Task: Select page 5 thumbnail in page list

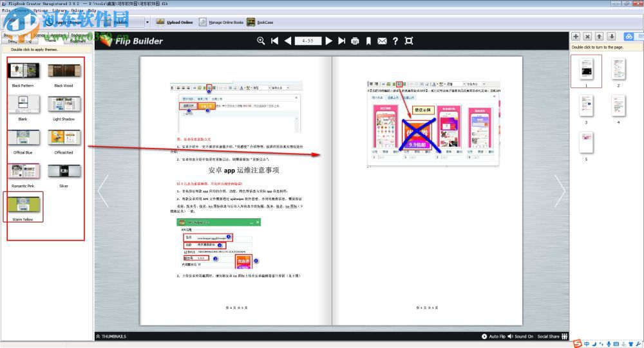Action: (x=586, y=142)
